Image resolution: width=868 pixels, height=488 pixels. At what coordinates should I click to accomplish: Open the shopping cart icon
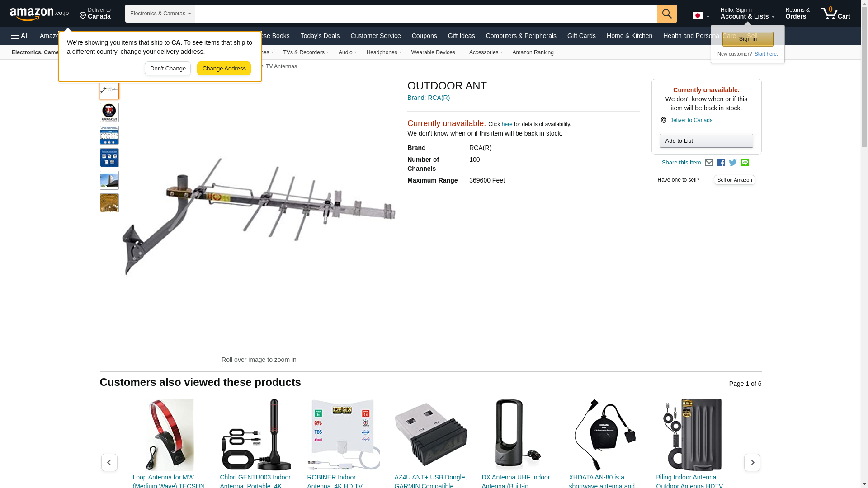coord(835,14)
